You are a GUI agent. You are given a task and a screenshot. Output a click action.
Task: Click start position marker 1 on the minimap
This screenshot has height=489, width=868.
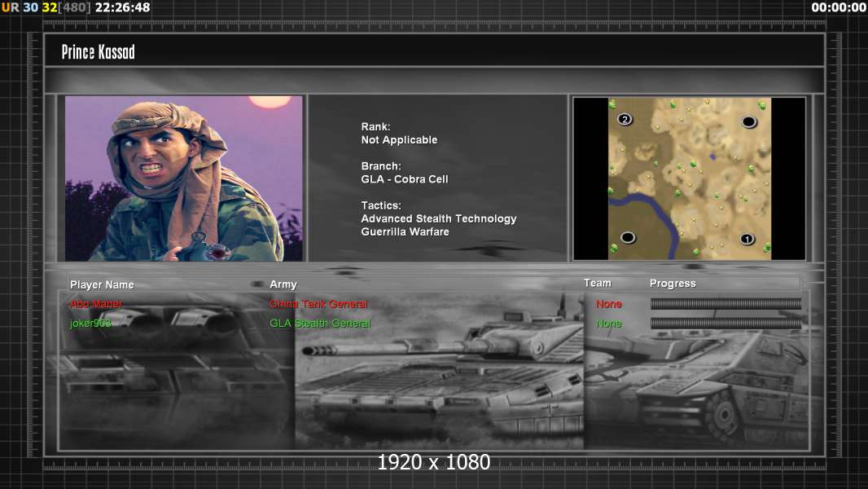[x=747, y=240]
